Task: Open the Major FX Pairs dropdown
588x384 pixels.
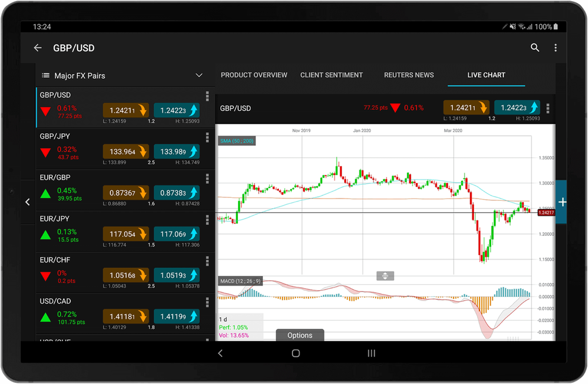Action: click(x=199, y=75)
